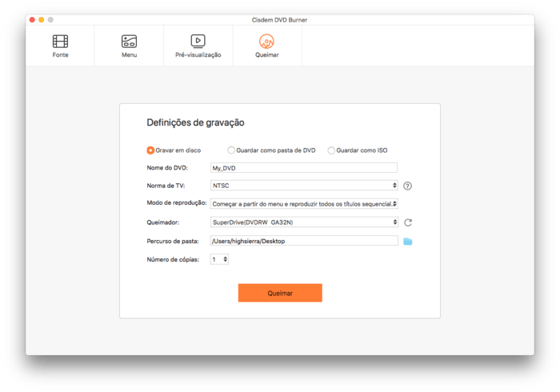Choose Guardar como pasta de DVD option
This screenshot has height=392, width=560.
232,150
